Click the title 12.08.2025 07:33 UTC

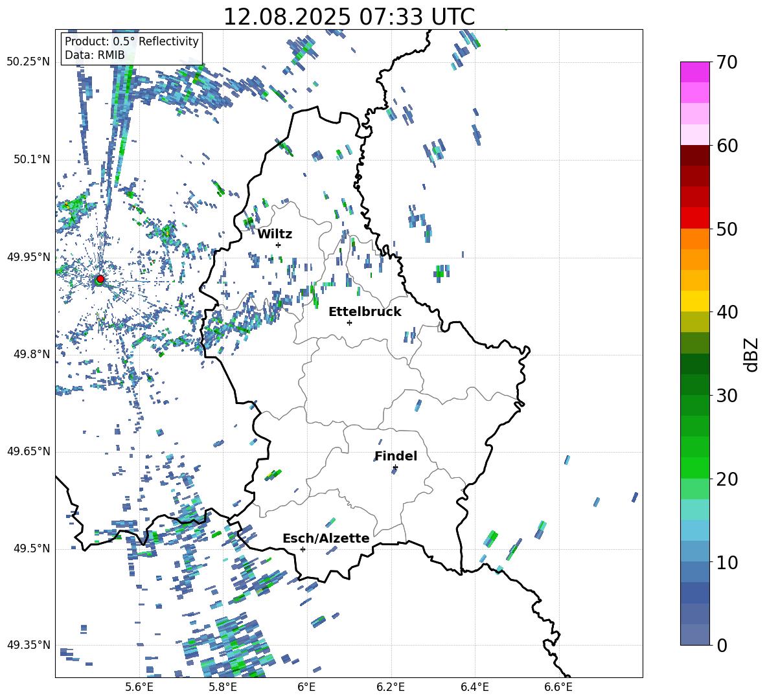pyautogui.click(x=349, y=17)
